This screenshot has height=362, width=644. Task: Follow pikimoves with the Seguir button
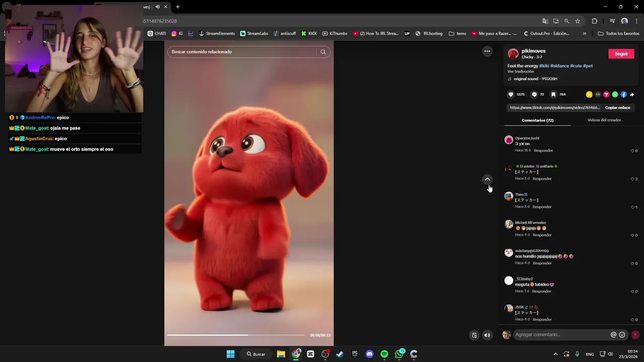pyautogui.click(x=621, y=54)
